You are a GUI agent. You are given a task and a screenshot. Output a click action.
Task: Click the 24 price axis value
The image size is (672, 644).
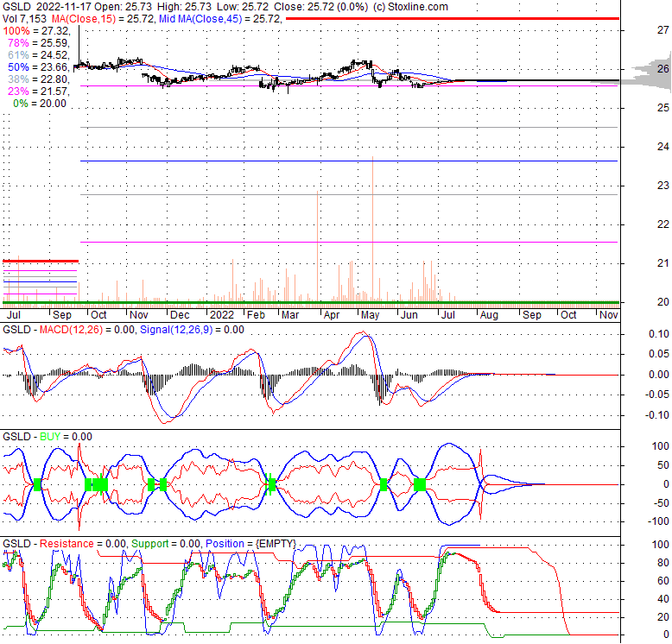pos(663,147)
